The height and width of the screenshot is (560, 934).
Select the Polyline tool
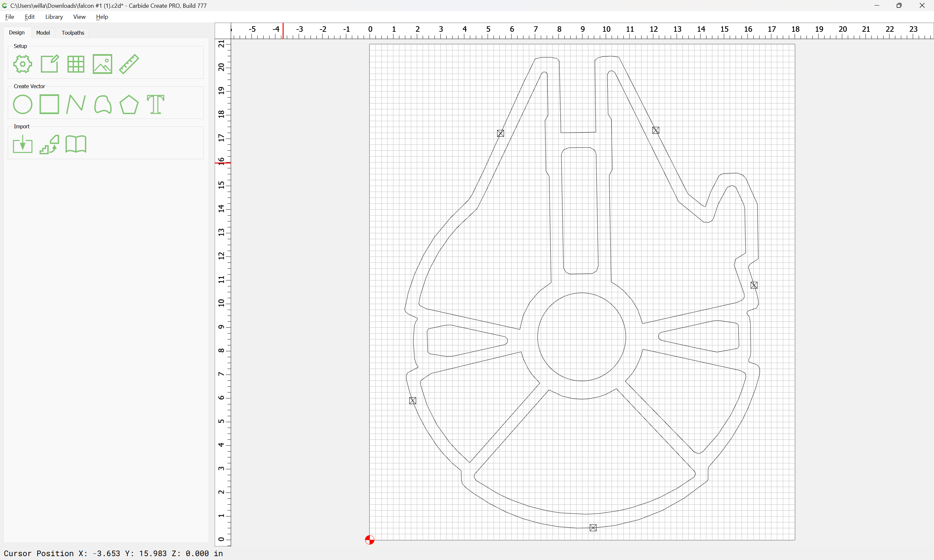[76, 104]
